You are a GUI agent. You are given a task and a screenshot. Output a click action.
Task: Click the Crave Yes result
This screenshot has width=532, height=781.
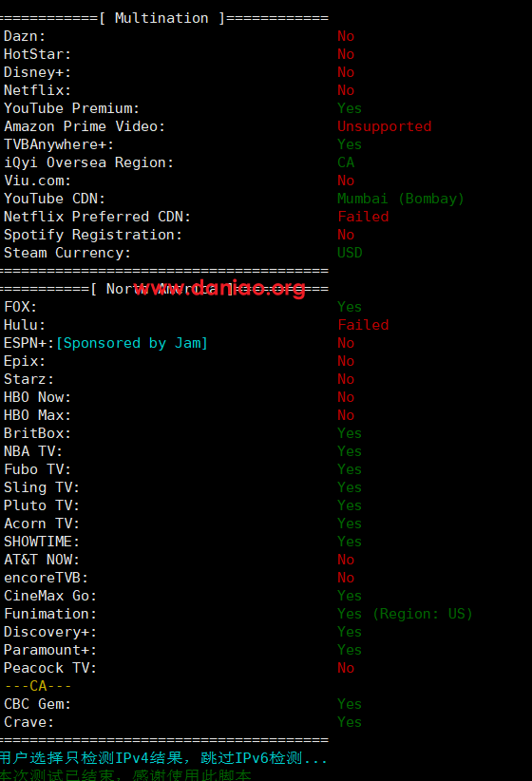(350, 722)
